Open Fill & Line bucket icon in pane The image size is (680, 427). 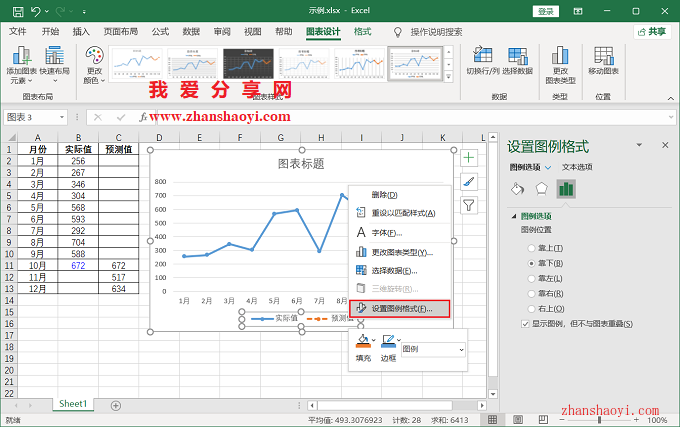(517, 189)
